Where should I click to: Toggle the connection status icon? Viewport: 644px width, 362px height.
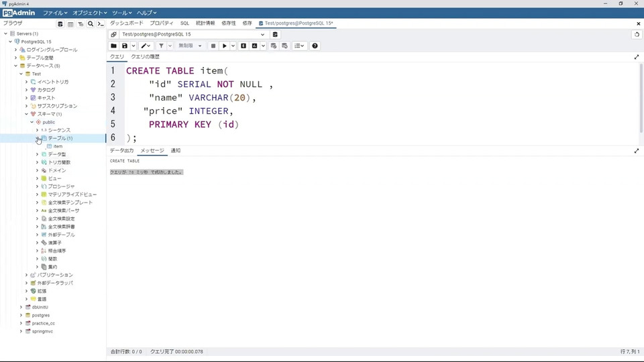coord(114,34)
